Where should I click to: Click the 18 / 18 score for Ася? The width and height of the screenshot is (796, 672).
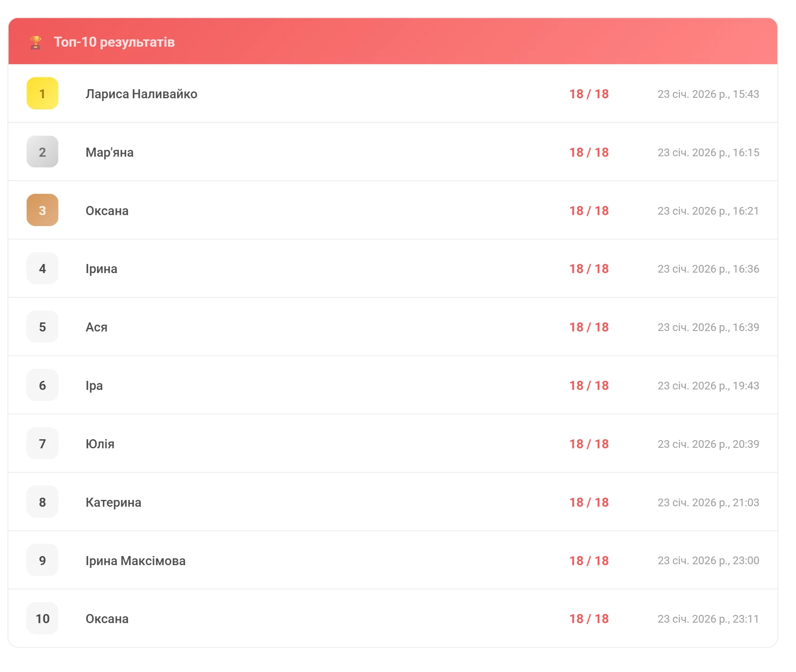(589, 327)
